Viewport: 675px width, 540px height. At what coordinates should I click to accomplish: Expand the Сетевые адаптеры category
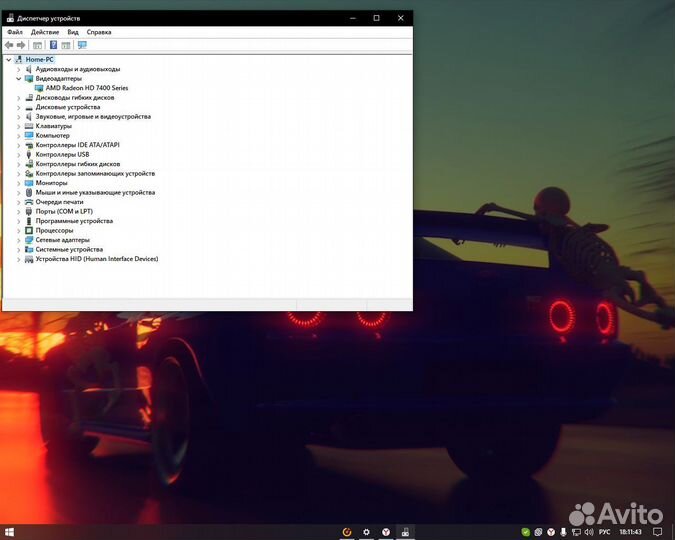(19, 240)
